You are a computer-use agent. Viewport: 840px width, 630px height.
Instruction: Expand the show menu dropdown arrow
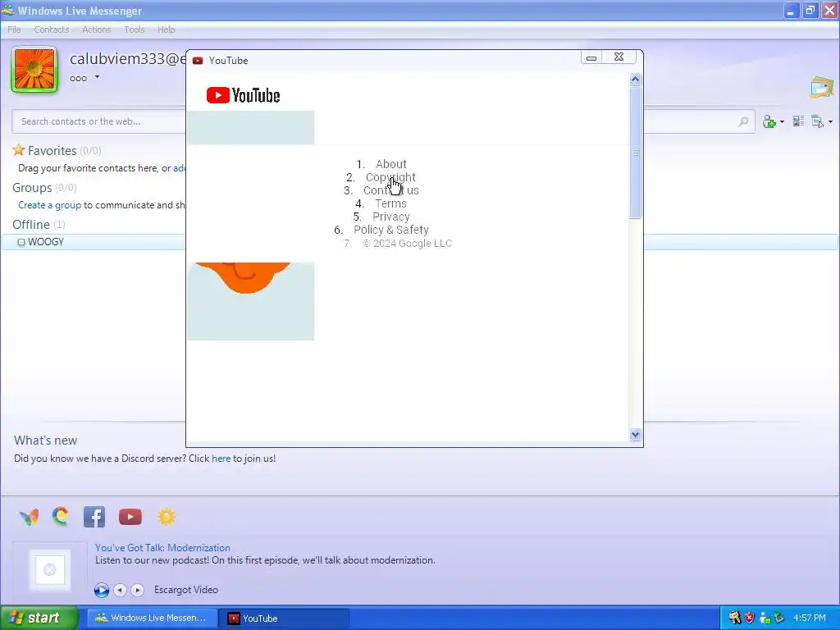830,122
